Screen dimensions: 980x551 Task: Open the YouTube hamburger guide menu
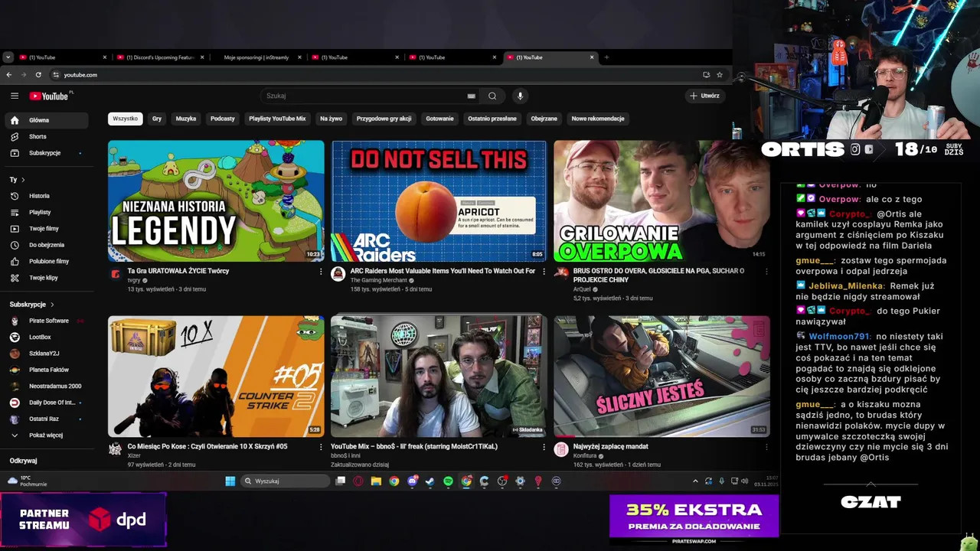click(x=14, y=96)
